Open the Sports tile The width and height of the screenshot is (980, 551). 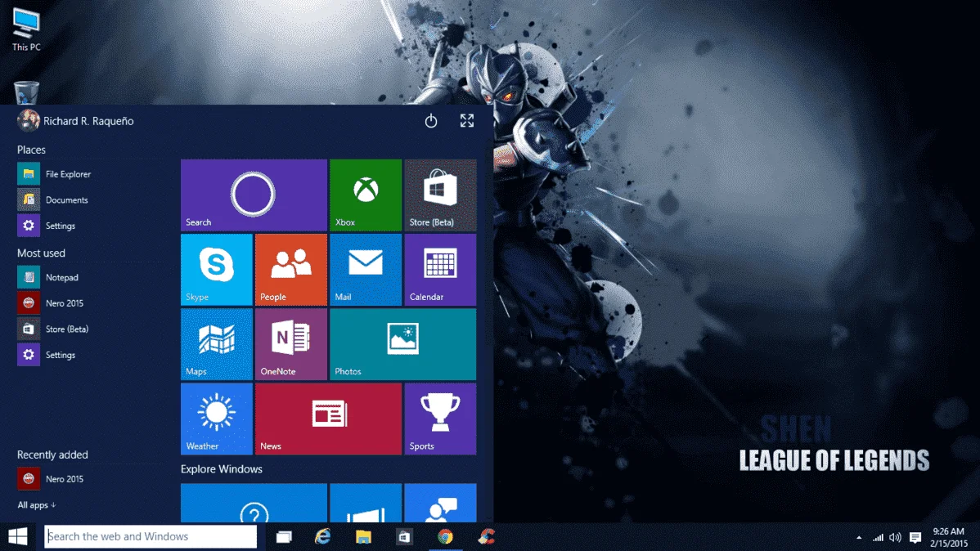tap(440, 419)
